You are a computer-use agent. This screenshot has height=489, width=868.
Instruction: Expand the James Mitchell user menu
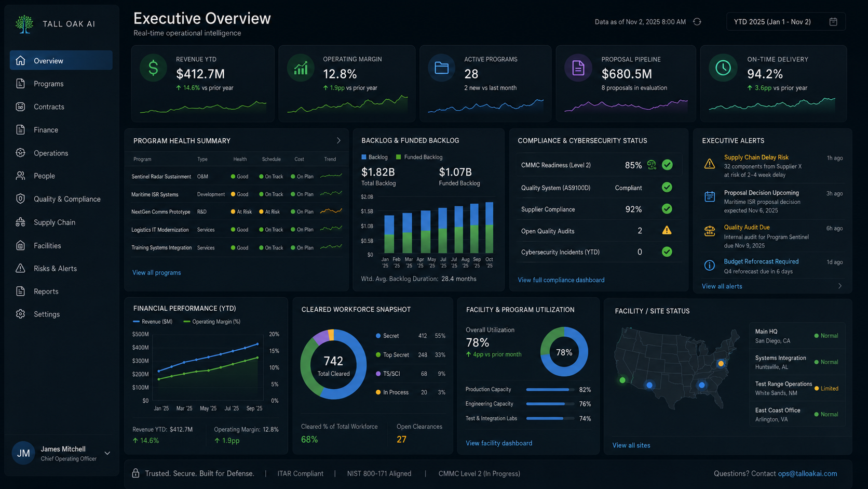[x=107, y=453]
